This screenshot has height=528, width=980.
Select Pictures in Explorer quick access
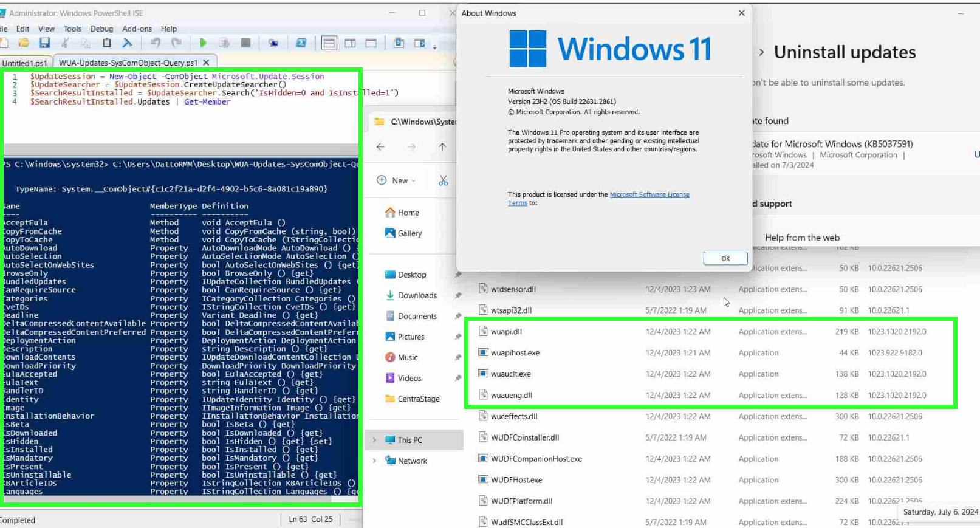coord(405,337)
